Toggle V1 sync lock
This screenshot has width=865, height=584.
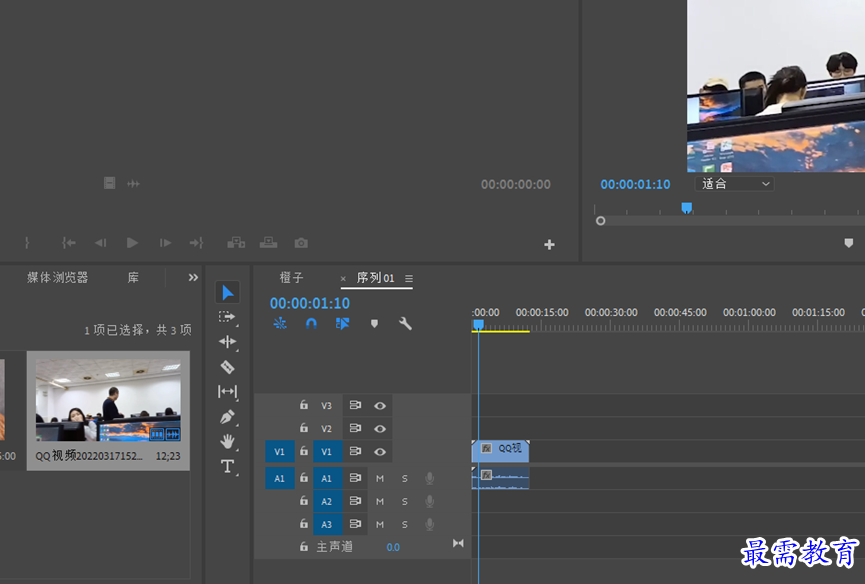pos(355,451)
